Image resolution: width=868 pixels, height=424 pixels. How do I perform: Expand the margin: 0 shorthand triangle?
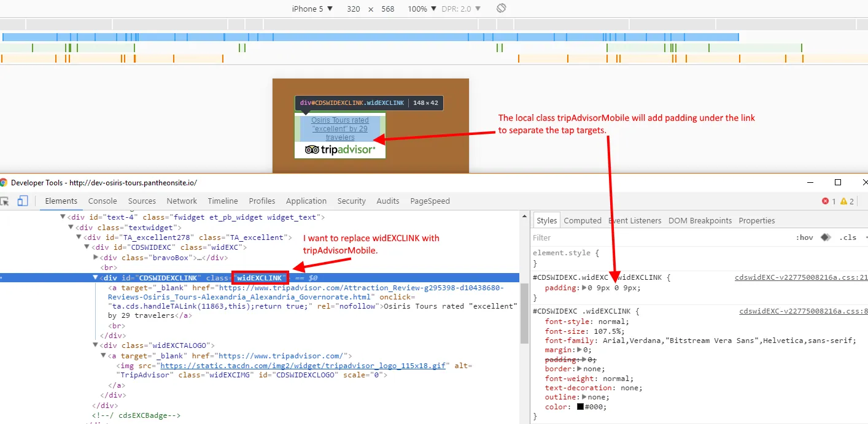[579, 350]
